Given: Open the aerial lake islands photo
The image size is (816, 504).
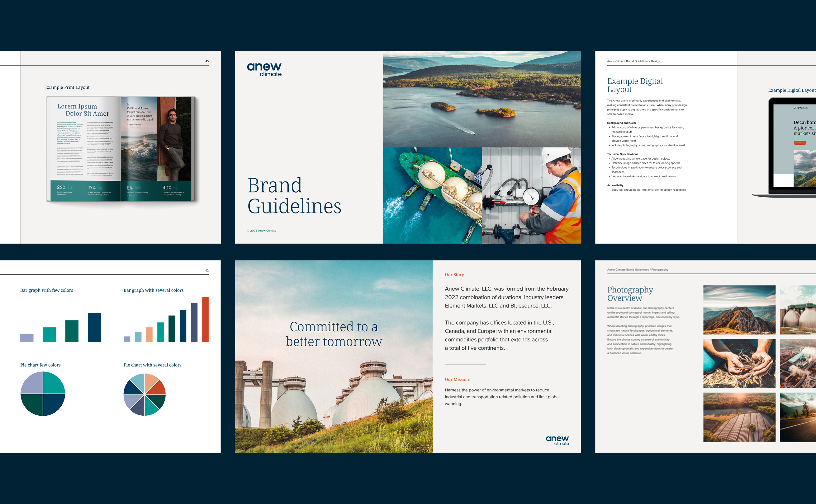Looking at the screenshot, I should pos(482,99).
